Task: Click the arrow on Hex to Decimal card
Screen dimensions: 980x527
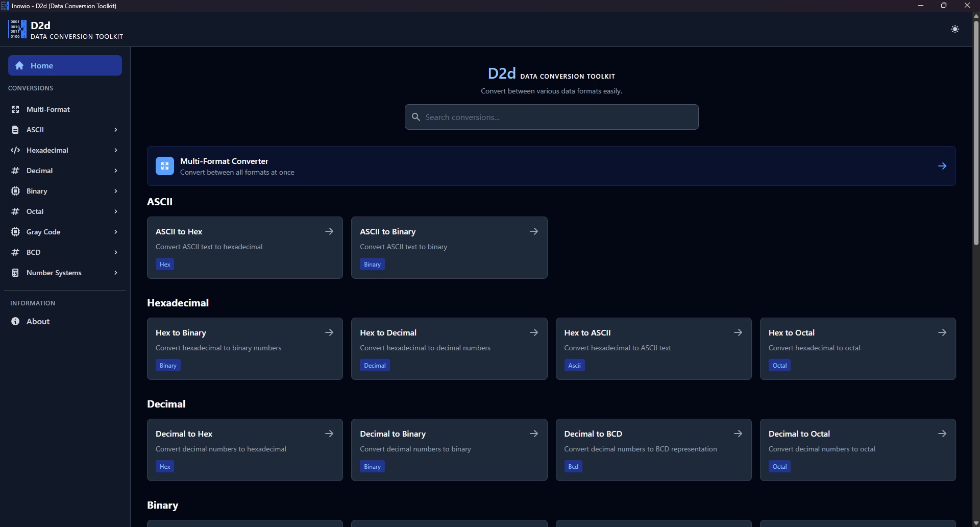Action: click(x=534, y=332)
